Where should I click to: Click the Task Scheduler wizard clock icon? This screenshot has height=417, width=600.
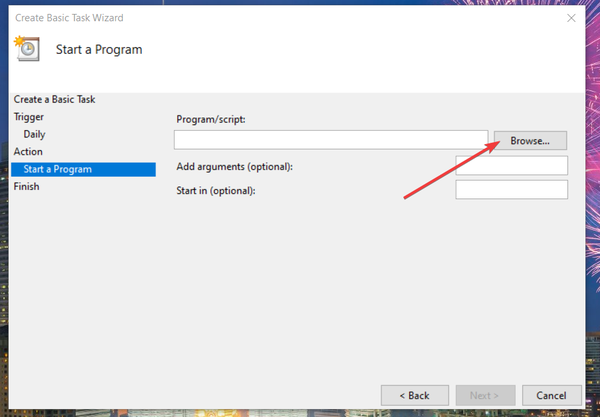[27, 49]
